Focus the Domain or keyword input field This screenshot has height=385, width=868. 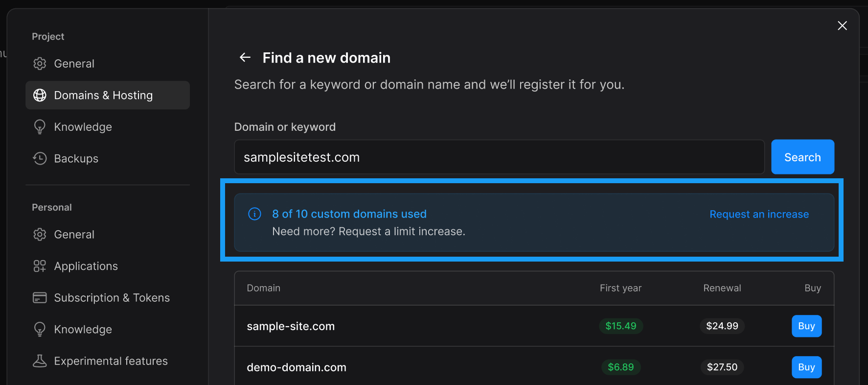(499, 157)
